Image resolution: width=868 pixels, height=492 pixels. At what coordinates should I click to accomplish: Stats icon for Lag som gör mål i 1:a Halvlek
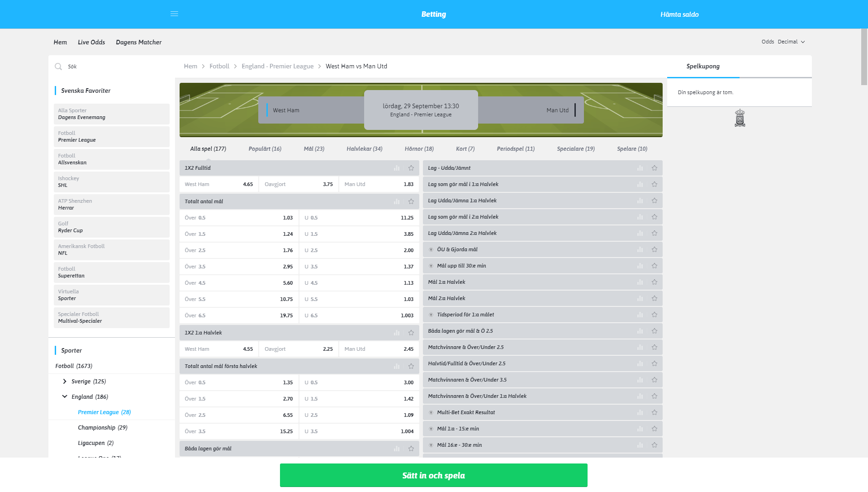pos(640,184)
